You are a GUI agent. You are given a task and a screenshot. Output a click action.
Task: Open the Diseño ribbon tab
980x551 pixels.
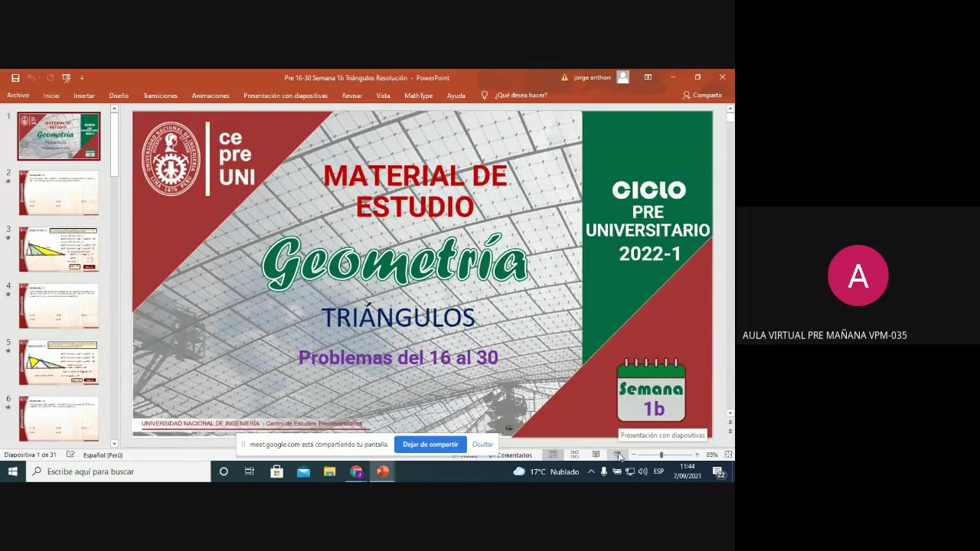119,96
